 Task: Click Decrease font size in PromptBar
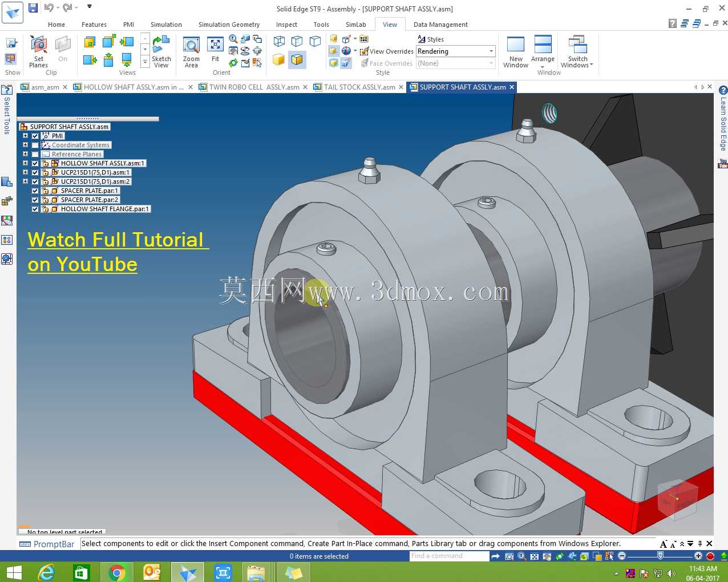click(673, 544)
